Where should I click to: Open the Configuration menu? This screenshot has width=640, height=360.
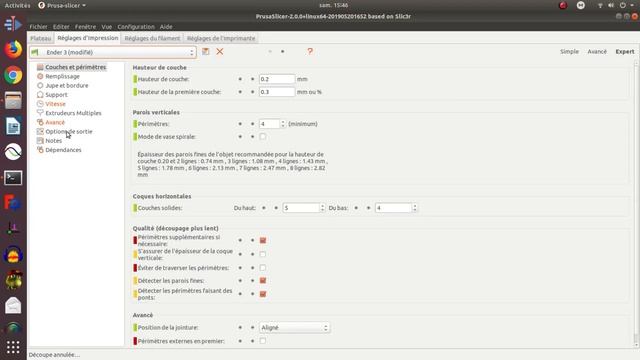tap(136, 27)
